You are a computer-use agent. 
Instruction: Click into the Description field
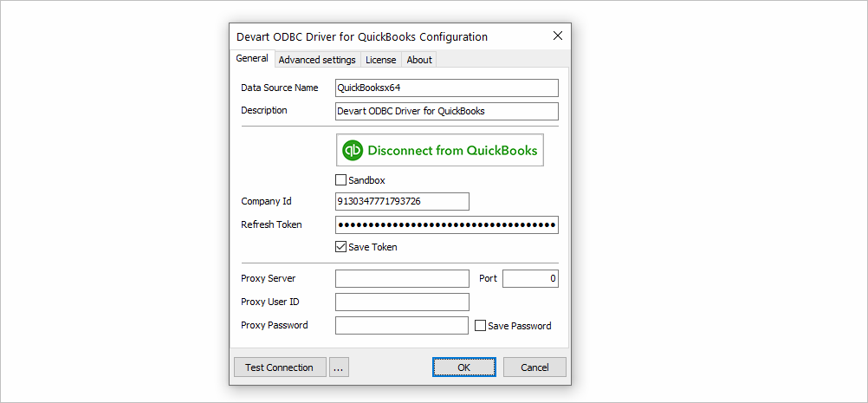pyautogui.click(x=447, y=111)
